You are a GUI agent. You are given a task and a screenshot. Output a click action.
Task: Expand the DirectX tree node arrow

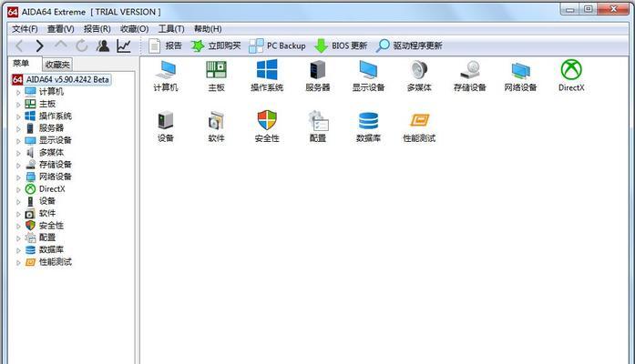[18, 189]
